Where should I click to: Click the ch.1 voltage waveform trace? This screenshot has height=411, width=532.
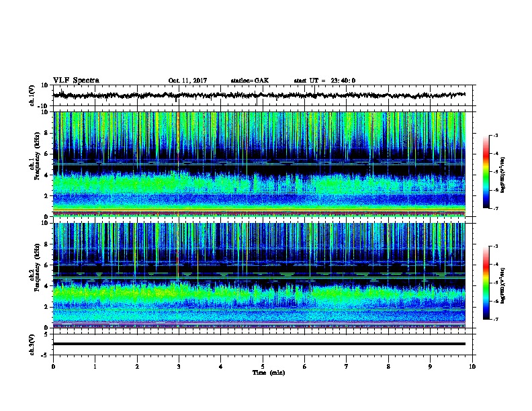(x=259, y=95)
